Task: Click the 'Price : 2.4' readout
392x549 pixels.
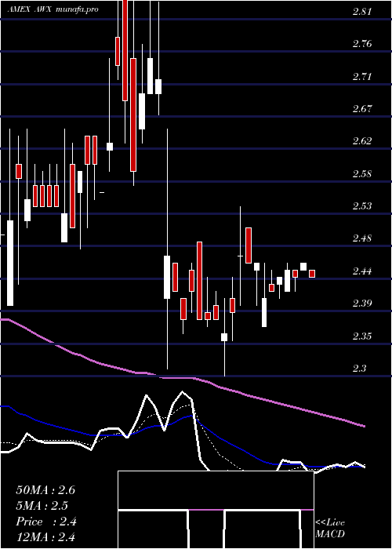Action: (45, 522)
